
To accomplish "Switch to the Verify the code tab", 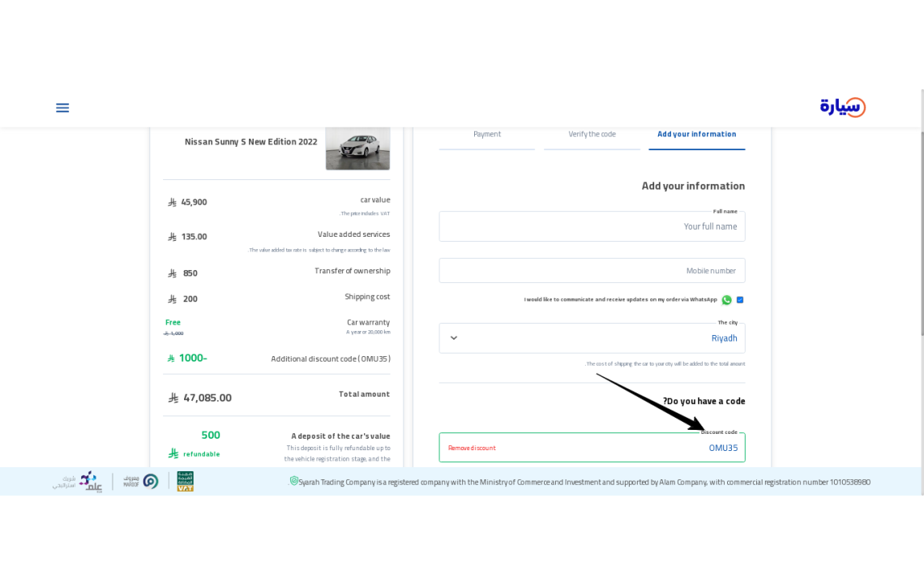I will pos(592,135).
